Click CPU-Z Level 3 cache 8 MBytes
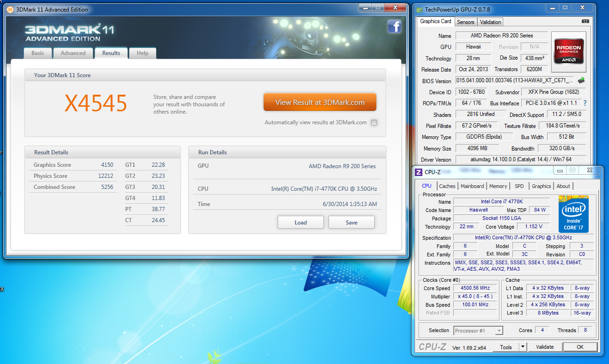The width and height of the screenshot is (609, 364). 548,313
